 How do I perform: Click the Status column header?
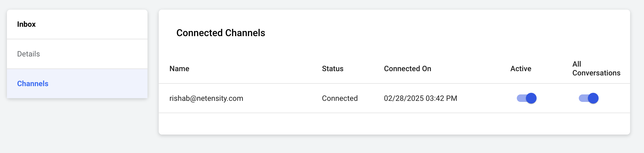click(x=332, y=69)
